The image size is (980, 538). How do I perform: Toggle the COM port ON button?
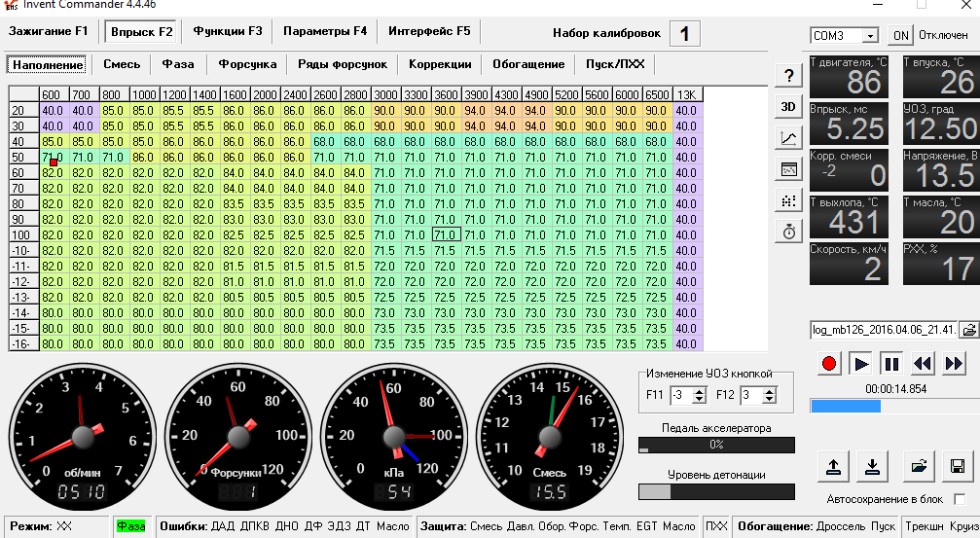click(x=900, y=36)
